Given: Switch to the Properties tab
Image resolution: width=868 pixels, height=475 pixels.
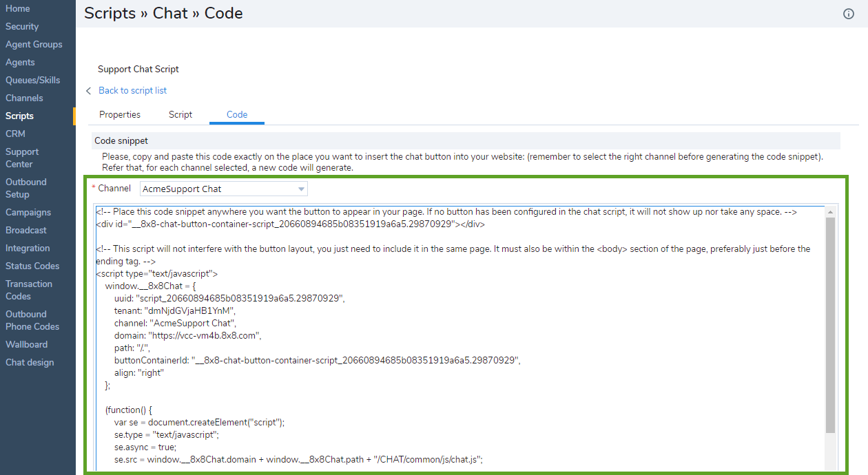Looking at the screenshot, I should pyautogui.click(x=120, y=115).
